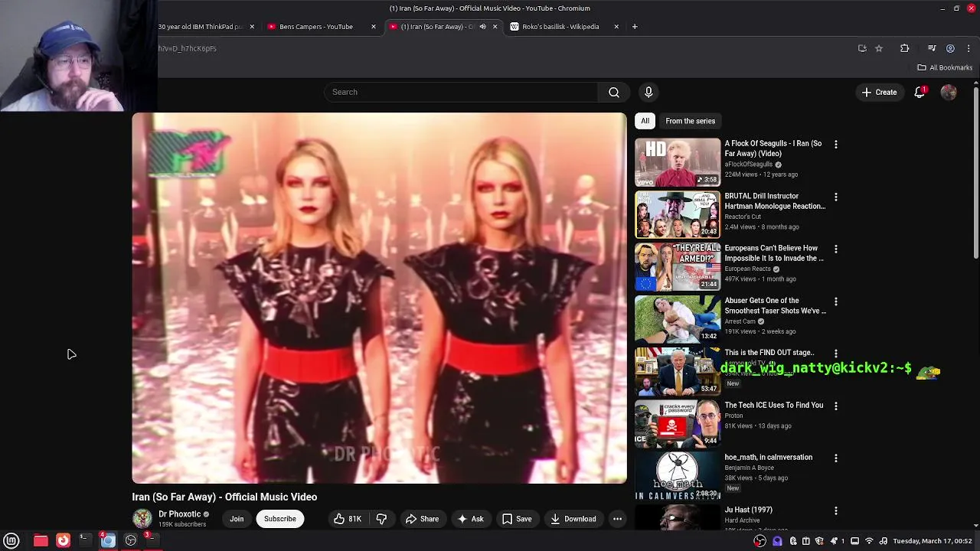
Task: Open All Bookmarks folder
Action: [x=944, y=67]
